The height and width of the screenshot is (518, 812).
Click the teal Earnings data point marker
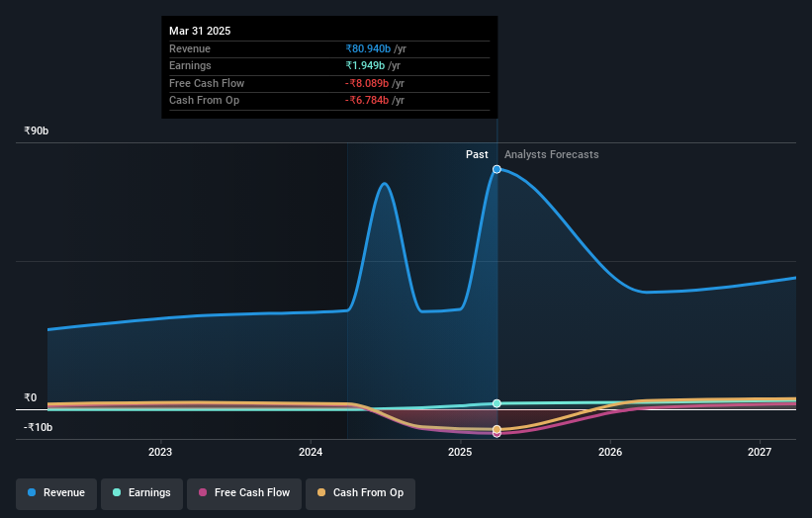[x=496, y=403]
